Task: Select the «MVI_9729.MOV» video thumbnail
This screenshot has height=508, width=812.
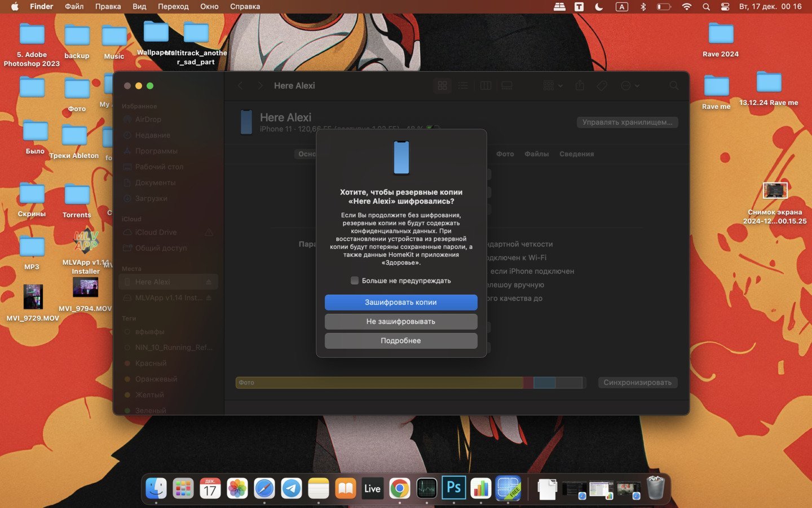Action: point(33,297)
